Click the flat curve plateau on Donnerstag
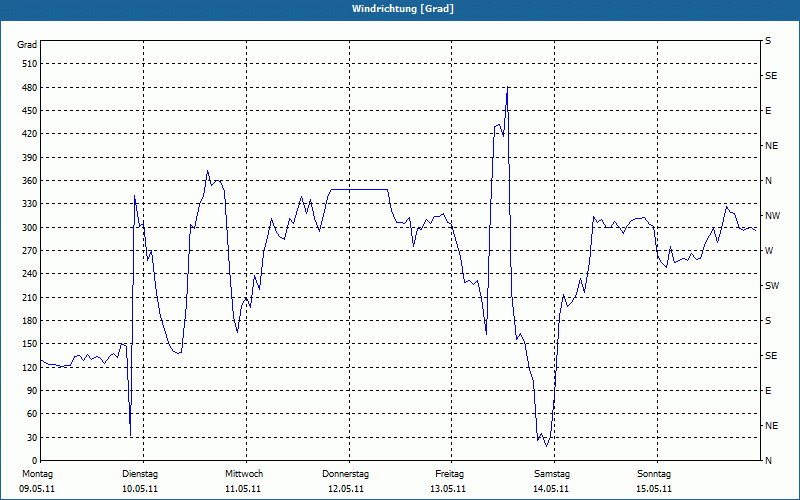 [x=359, y=189]
